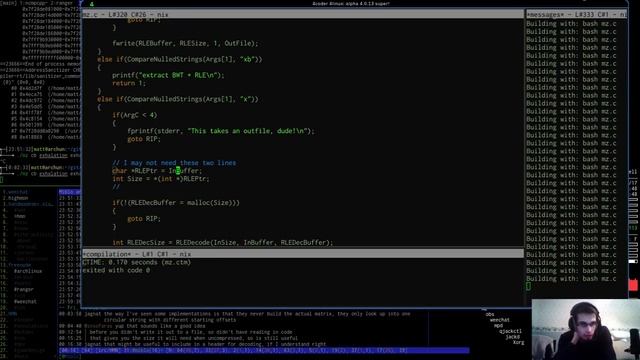
Task: Click "Xorg" in the process list
Action: 518,342
